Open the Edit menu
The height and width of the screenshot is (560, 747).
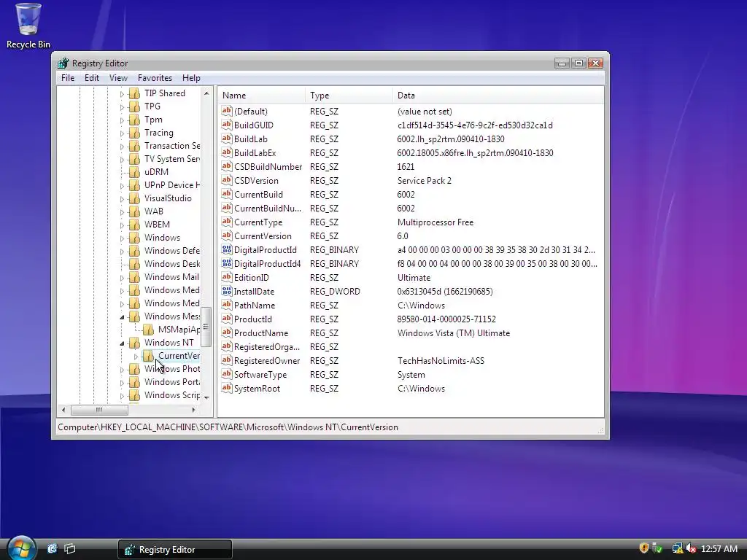coord(91,77)
